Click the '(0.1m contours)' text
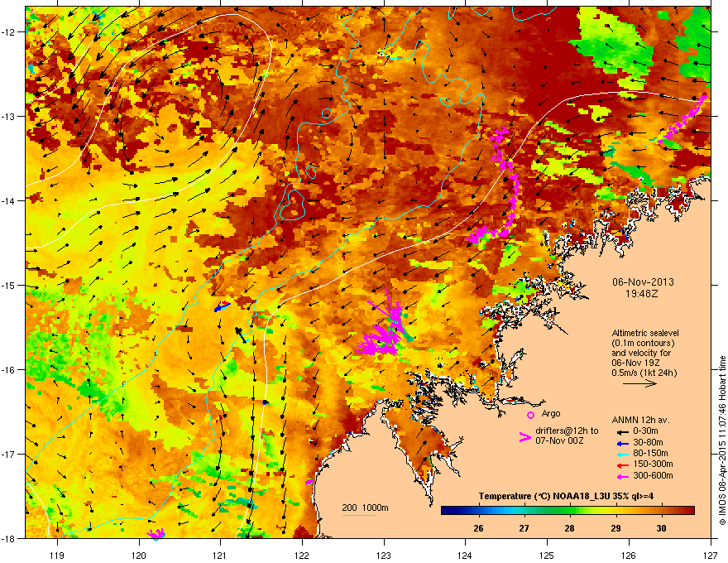The height and width of the screenshot is (563, 728). [643, 343]
